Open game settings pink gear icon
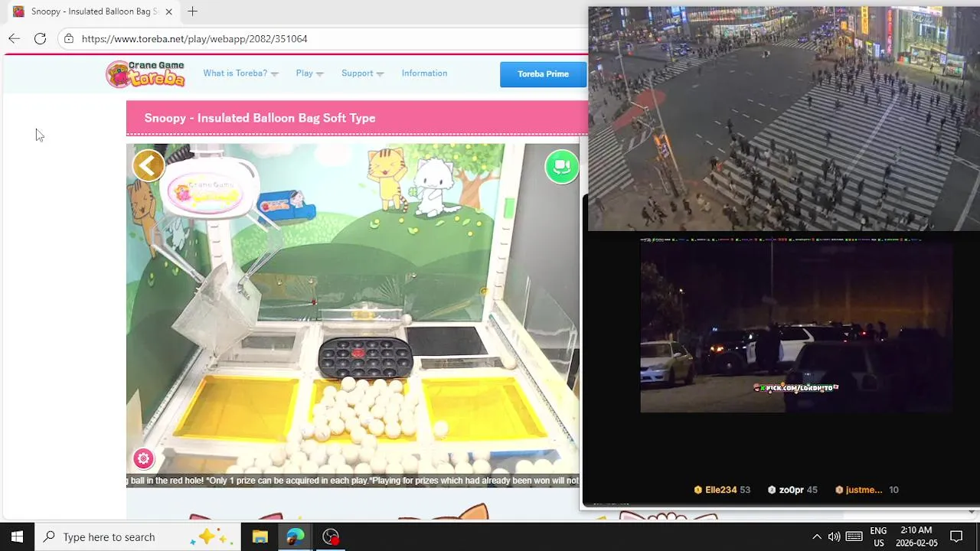The height and width of the screenshot is (551, 980). coord(143,458)
